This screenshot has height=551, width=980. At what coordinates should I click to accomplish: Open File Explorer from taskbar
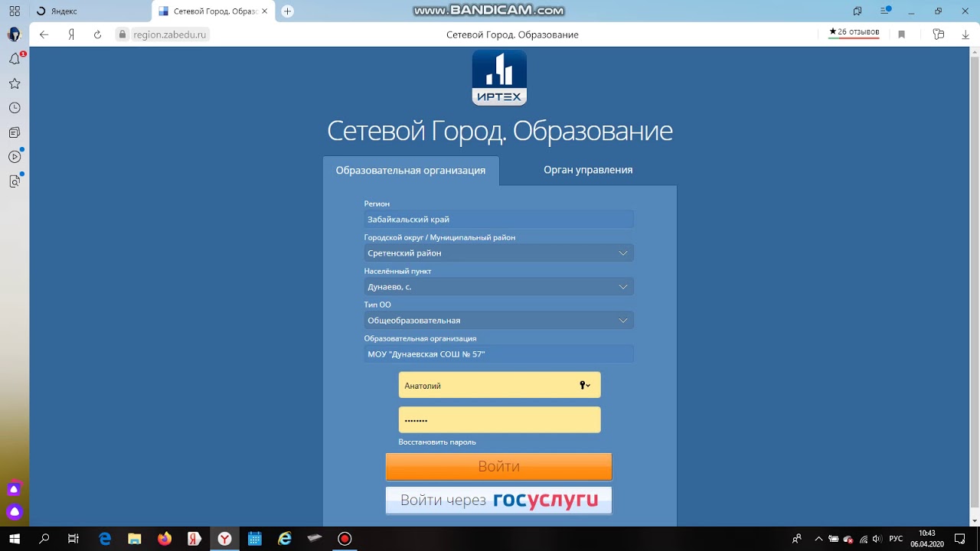point(135,539)
